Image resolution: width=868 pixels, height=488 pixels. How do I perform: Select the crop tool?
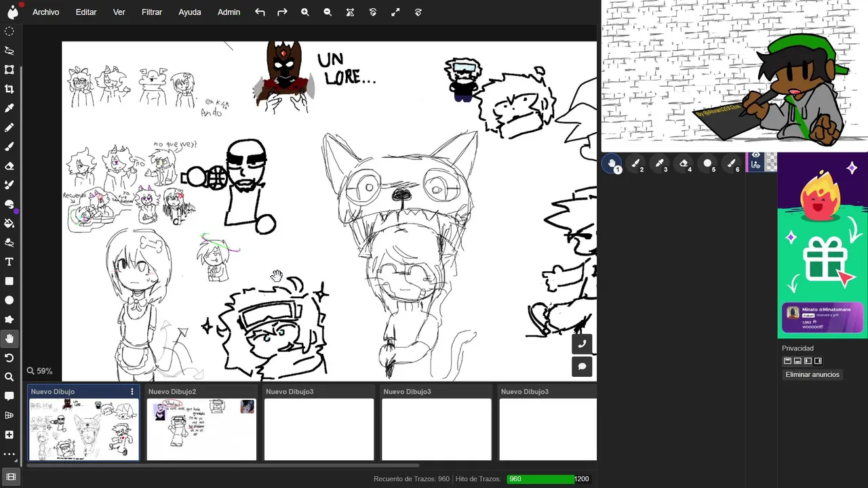[x=9, y=89]
